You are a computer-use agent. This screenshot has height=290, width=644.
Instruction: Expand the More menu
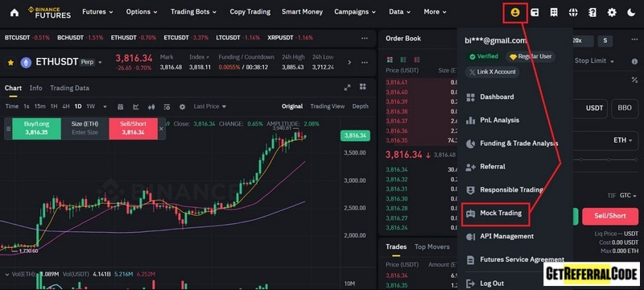click(x=435, y=12)
